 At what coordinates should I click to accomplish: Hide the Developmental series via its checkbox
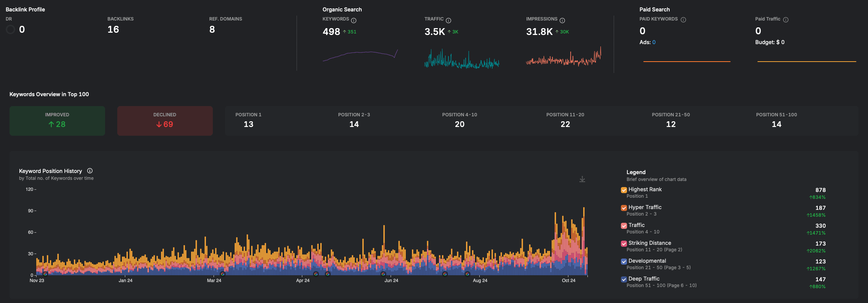pos(624,262)
